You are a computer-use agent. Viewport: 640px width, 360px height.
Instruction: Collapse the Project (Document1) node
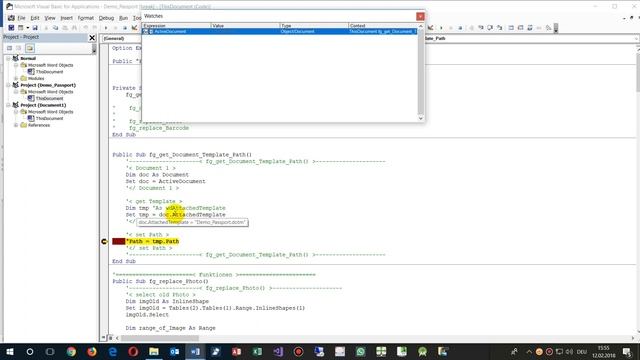pos(8,105)
